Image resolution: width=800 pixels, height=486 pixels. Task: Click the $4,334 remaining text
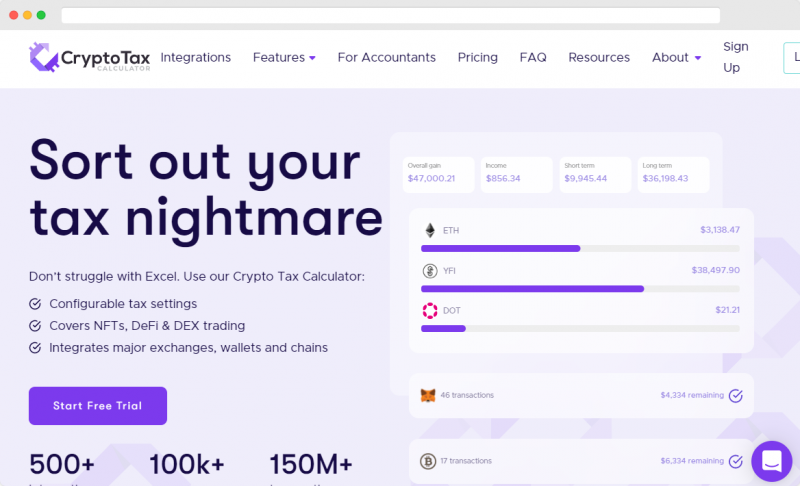pyautogui.click(x=692, y=395)
